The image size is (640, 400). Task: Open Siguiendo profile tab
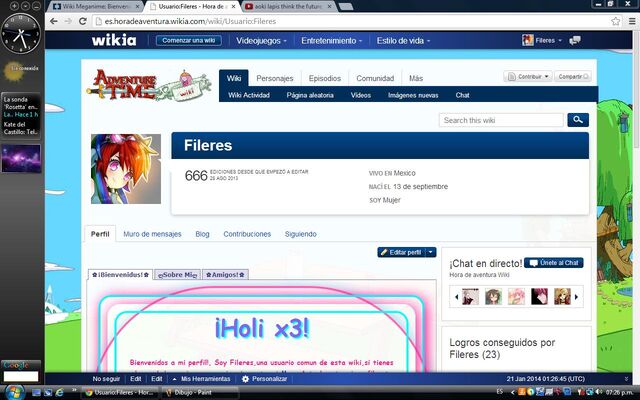pyautogui.click(x=300, y=234)
